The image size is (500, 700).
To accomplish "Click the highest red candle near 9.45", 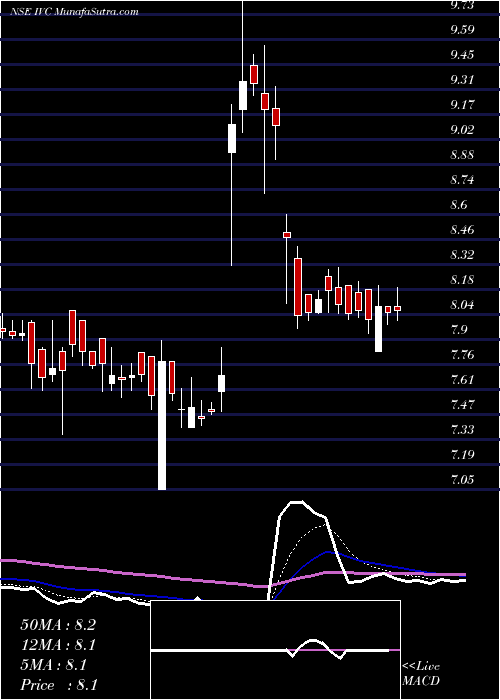I will (254, 74).
